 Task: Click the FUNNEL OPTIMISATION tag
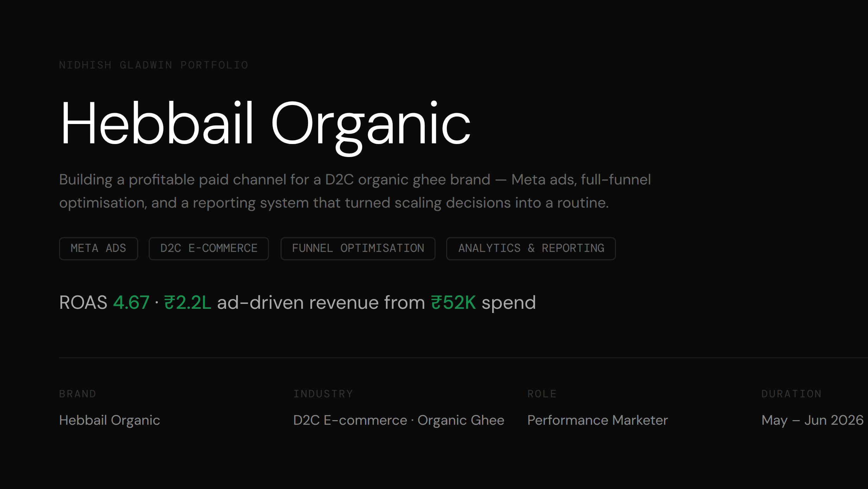358,249
